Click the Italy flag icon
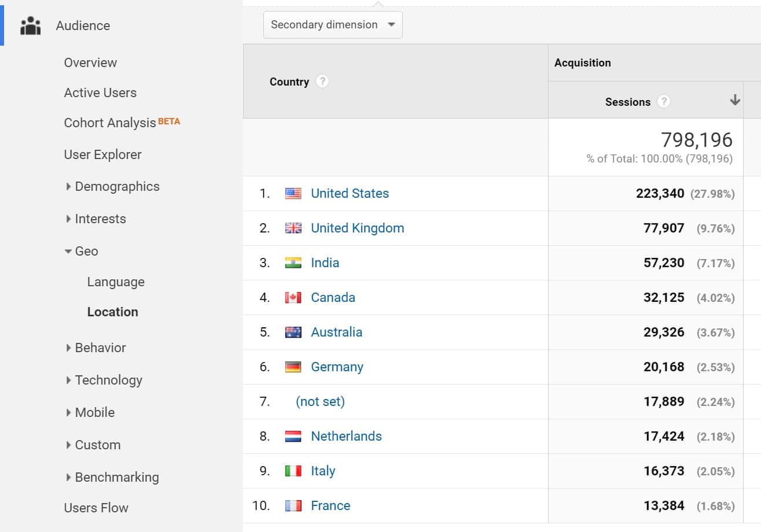The image size is (761, 532). click(293, 471)
